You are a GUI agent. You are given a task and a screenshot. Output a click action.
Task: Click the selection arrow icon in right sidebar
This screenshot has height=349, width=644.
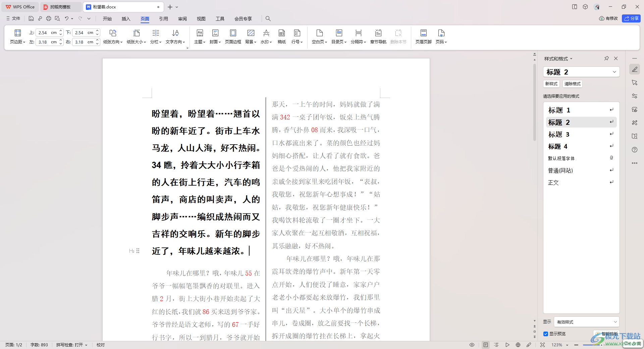tap(635, 83)
